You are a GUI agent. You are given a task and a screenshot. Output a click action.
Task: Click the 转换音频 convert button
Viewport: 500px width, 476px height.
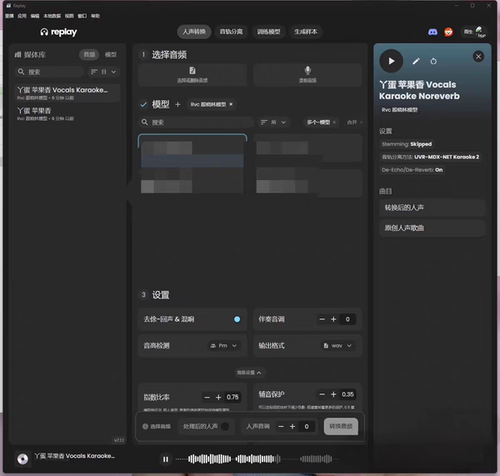tap(341, 426)
